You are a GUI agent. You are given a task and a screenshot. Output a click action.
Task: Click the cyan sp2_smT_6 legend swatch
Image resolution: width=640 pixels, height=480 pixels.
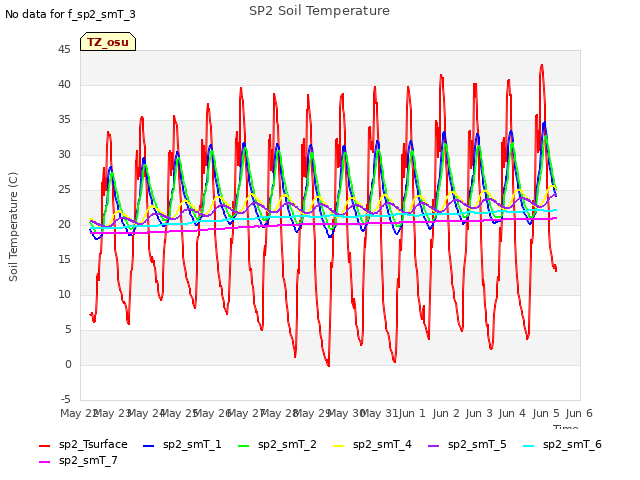click(x=529, y=446)
